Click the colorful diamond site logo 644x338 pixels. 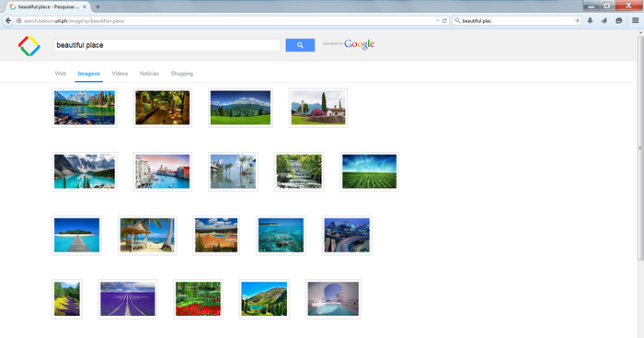29,46
